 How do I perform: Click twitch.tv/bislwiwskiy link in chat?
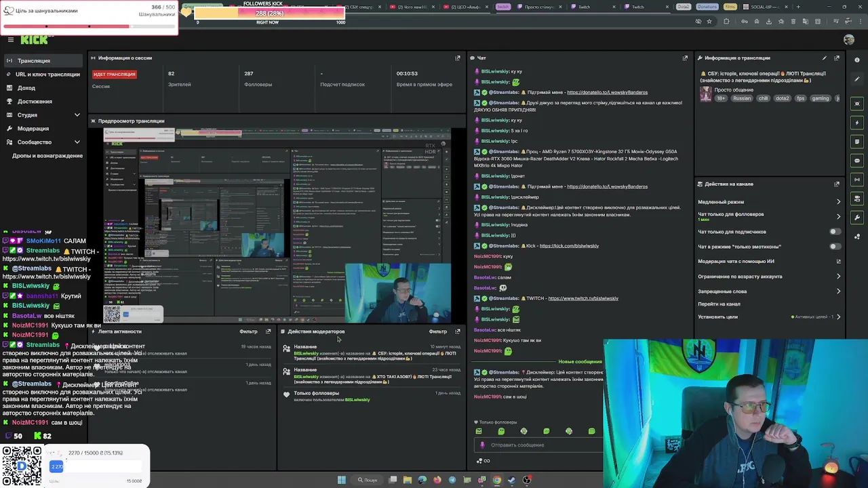click(583, 298)
